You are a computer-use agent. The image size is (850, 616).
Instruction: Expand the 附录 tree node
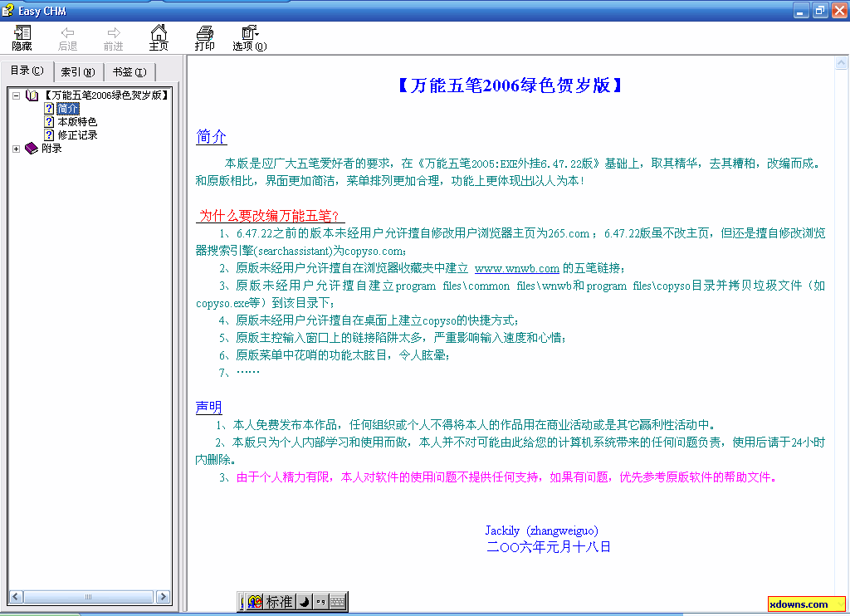click(x=17, y=149)
